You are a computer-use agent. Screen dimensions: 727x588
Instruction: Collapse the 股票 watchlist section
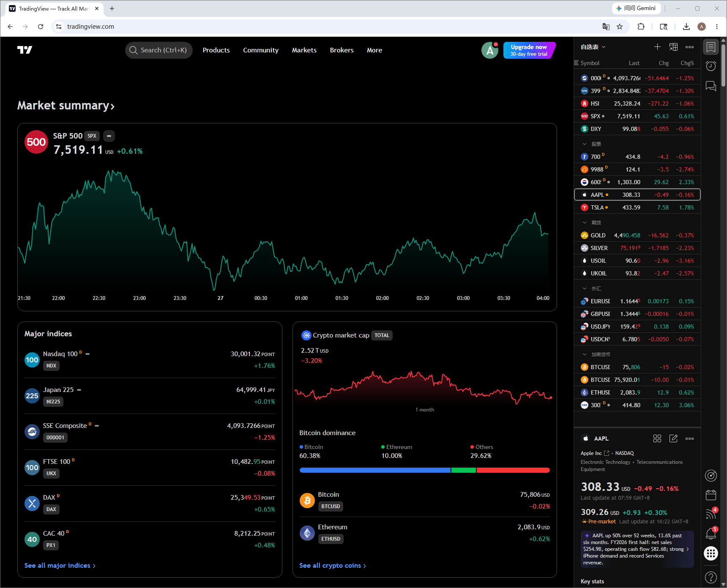[585, 144]
